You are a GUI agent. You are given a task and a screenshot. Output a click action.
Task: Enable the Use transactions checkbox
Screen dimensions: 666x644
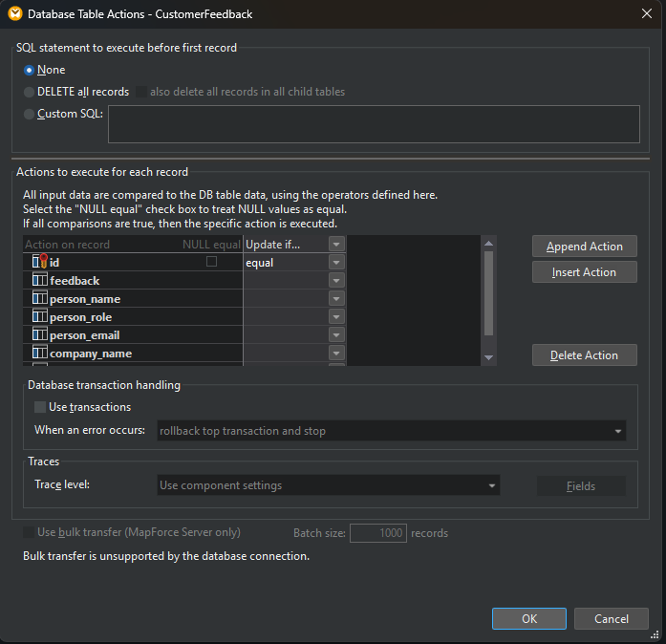pyautogui.click(x=40, y=407)
